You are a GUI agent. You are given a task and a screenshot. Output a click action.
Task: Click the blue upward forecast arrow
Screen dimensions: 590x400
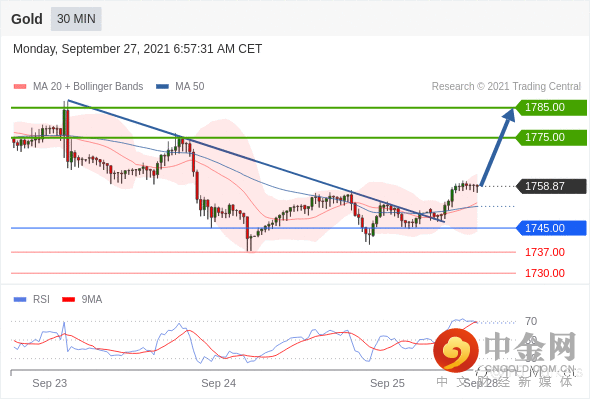pyautogui.click(x=498, y=147)
